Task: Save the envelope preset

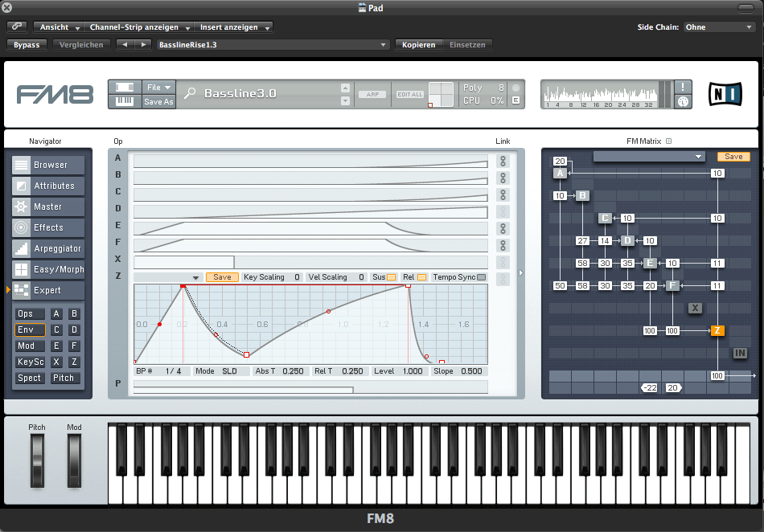Action: tap(222, 276)
